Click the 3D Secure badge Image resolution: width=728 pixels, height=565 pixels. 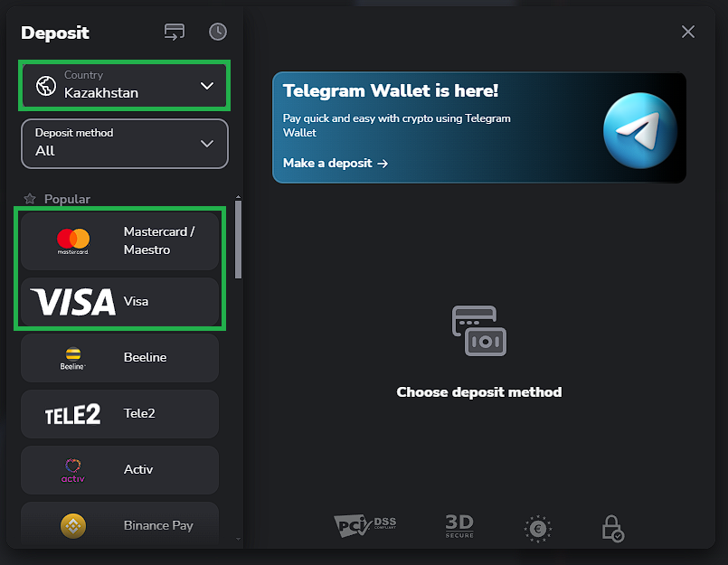(459, 526)
